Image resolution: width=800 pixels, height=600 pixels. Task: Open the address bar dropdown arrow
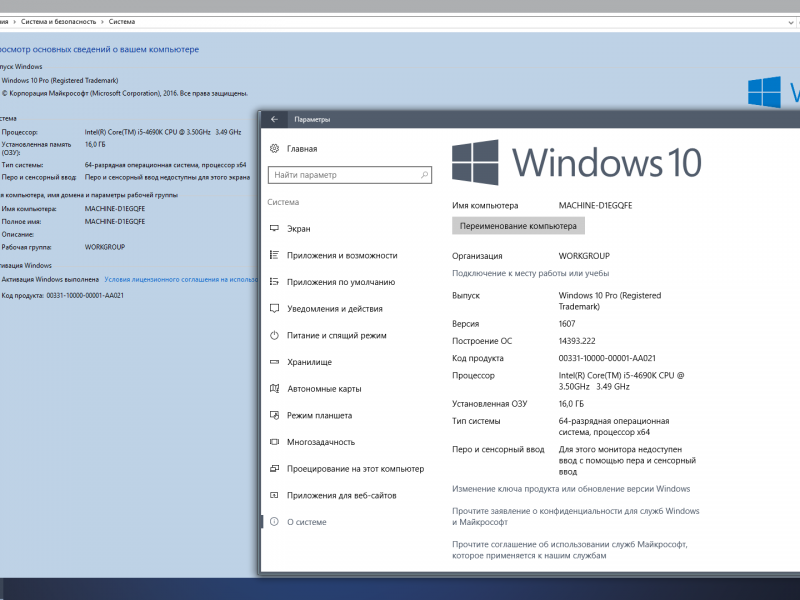[791, 22]
